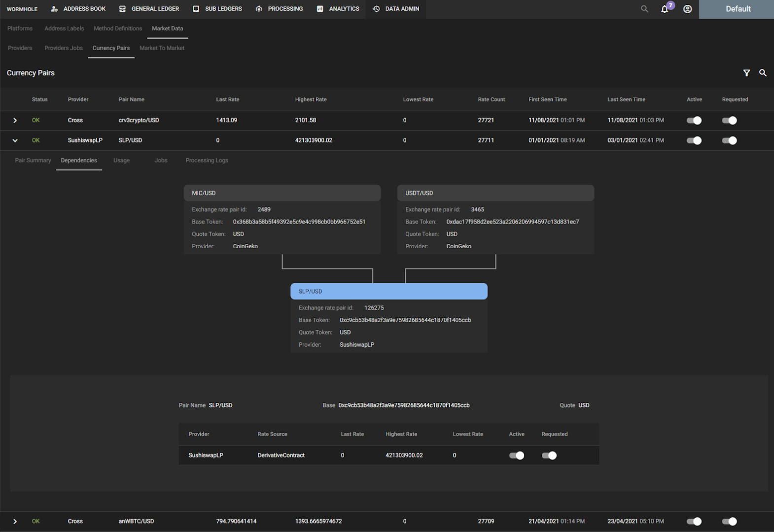Sort by Rate Count column header
The height and width of the screenshot is (532, 774).
pos(492,100)
